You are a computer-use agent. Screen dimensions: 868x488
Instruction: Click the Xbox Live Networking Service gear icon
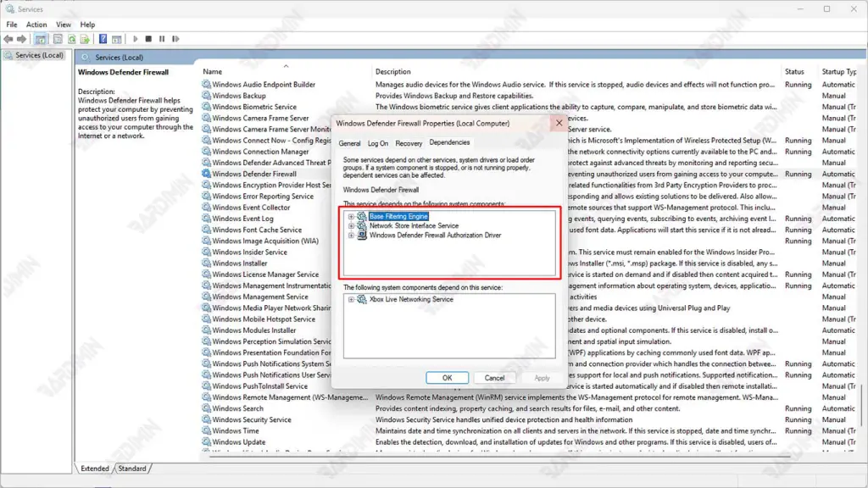coord(361,299)
